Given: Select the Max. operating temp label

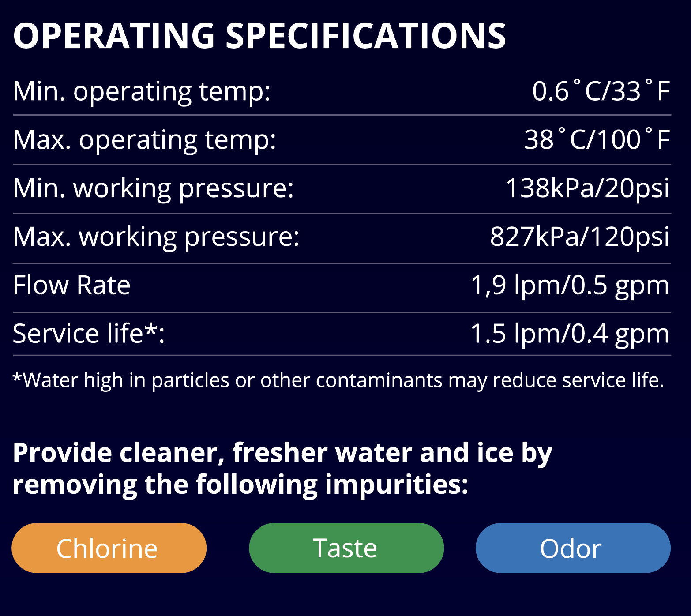Looking at the screenshot, I should 144,140.
